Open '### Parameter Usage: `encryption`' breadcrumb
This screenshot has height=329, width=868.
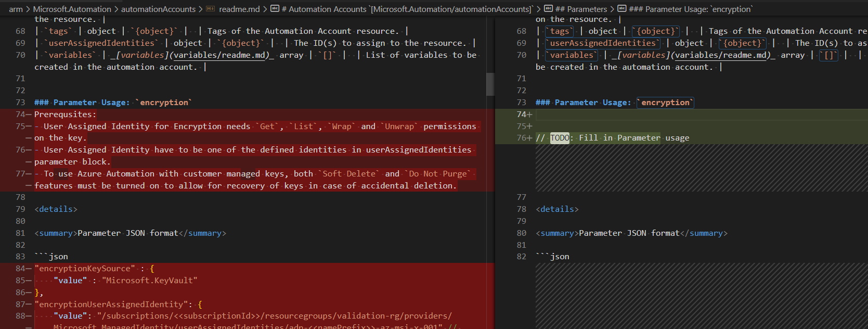click(x=691, y=9)
